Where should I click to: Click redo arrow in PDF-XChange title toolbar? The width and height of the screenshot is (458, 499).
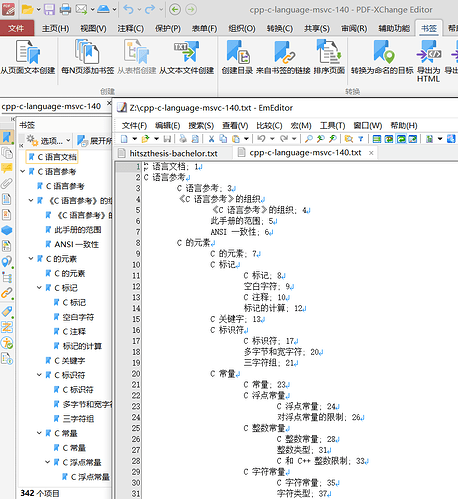coord(150,9)
